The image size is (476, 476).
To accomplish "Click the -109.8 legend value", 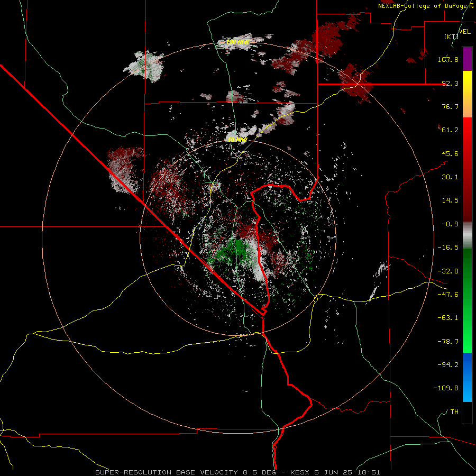I will [446, 388].
